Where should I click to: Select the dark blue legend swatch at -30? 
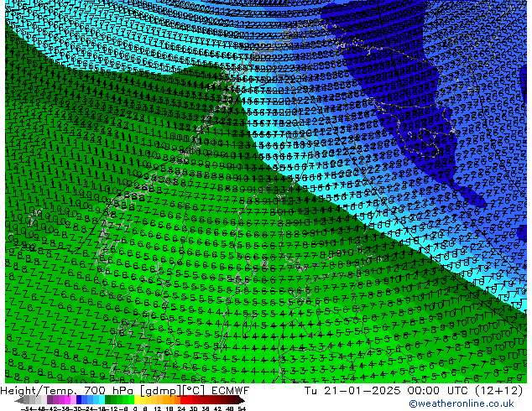[x=79, y=401]
